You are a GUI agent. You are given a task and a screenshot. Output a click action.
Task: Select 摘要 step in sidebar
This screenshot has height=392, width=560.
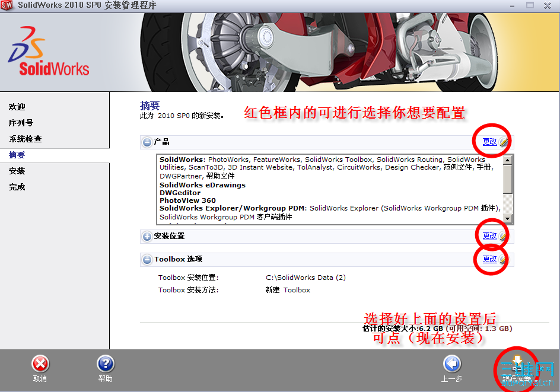coord(17,155)
